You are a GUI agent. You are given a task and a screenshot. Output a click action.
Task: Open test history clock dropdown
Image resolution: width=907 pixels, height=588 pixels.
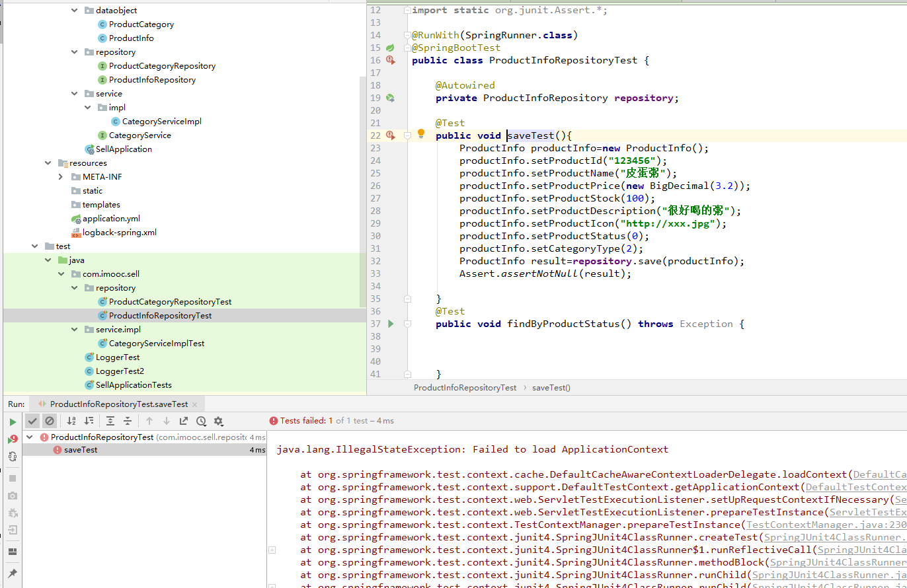point(201,421)
